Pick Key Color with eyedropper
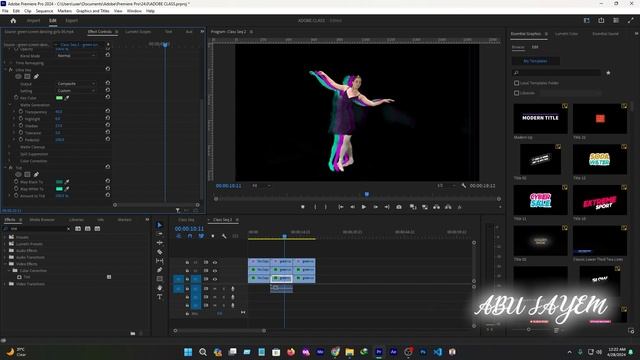 tap(67, 98)
